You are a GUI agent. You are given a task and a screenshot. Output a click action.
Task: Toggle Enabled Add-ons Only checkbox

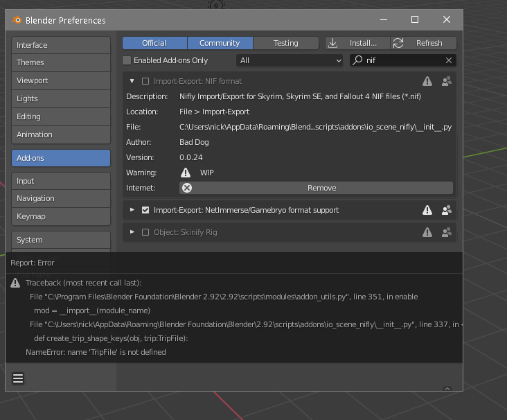(127, 60)
